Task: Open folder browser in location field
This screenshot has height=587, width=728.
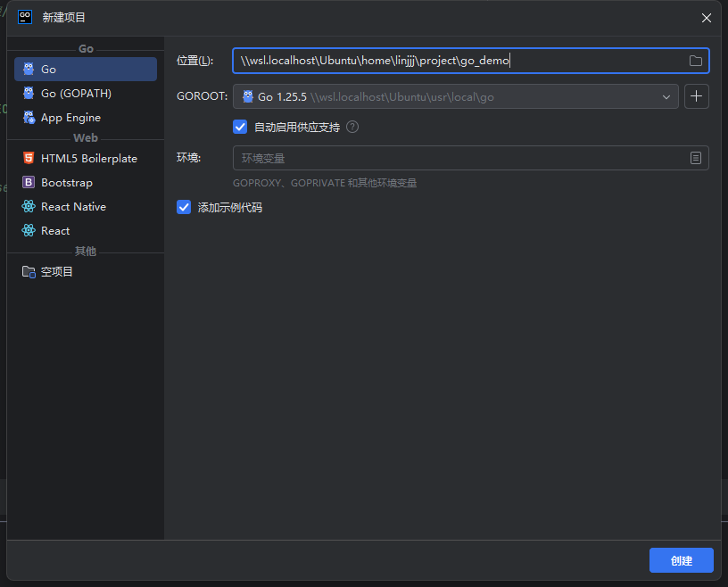Action: [695, 61]
